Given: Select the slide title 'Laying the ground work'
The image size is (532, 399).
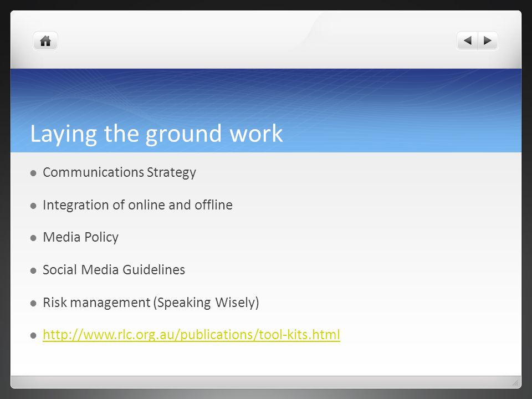Looking at the screenshot, I should (x=156, y=134).
